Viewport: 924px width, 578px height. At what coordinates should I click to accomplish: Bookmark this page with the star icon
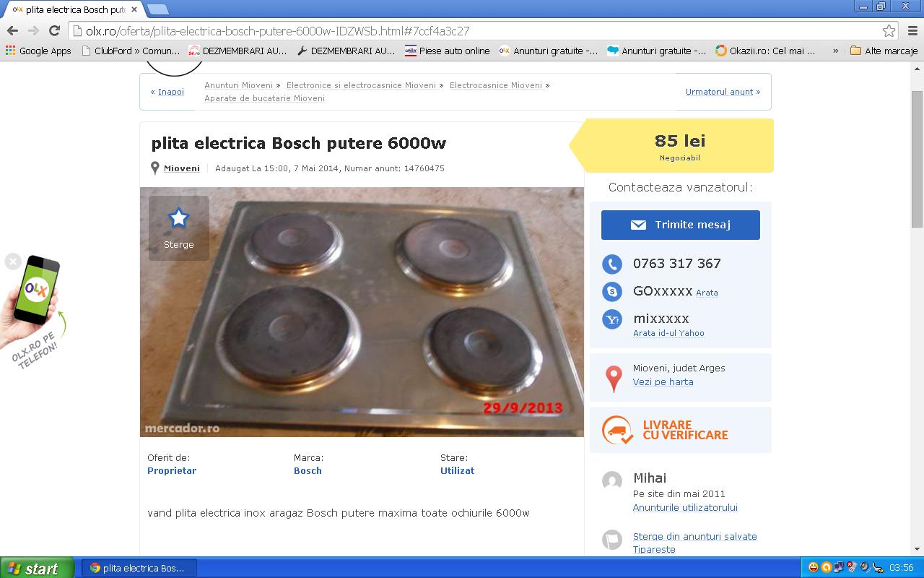tap(889, 31)
